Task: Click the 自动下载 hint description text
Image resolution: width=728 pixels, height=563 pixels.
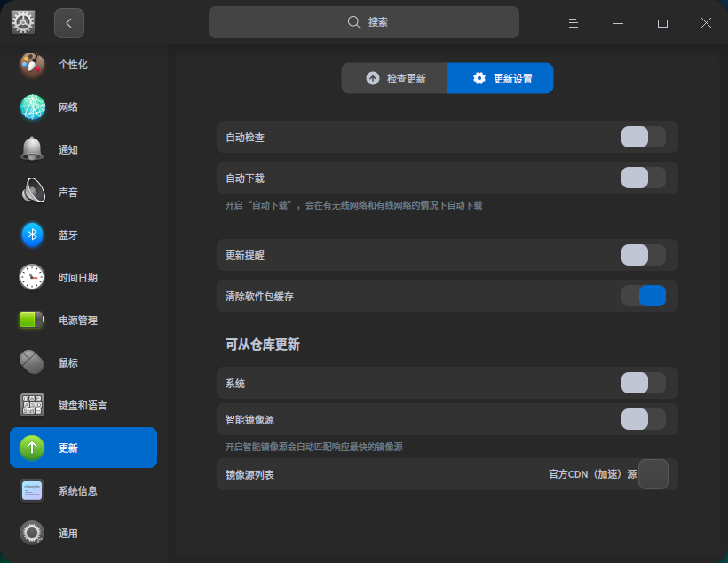Action: (353, 205)
